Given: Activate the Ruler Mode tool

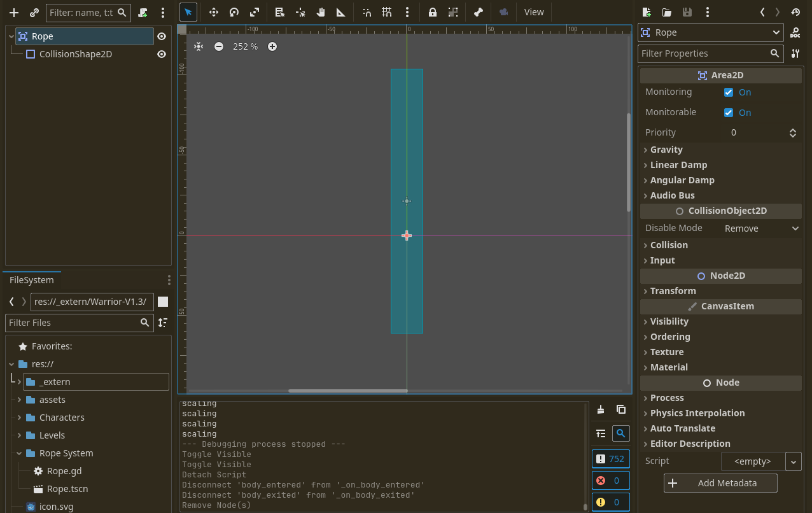Looking at the screenshot, I should (341, 12).
